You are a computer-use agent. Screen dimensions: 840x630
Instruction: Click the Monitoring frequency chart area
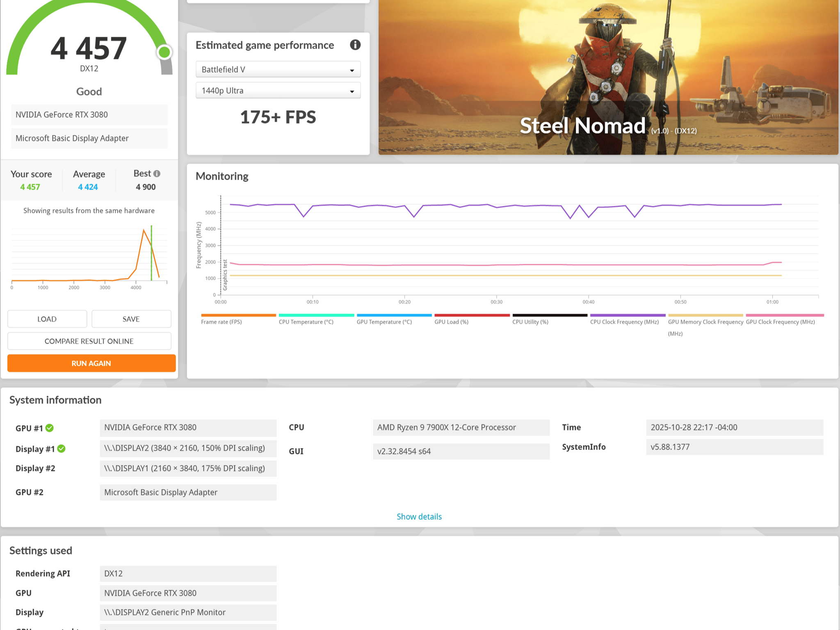(519, 245)
